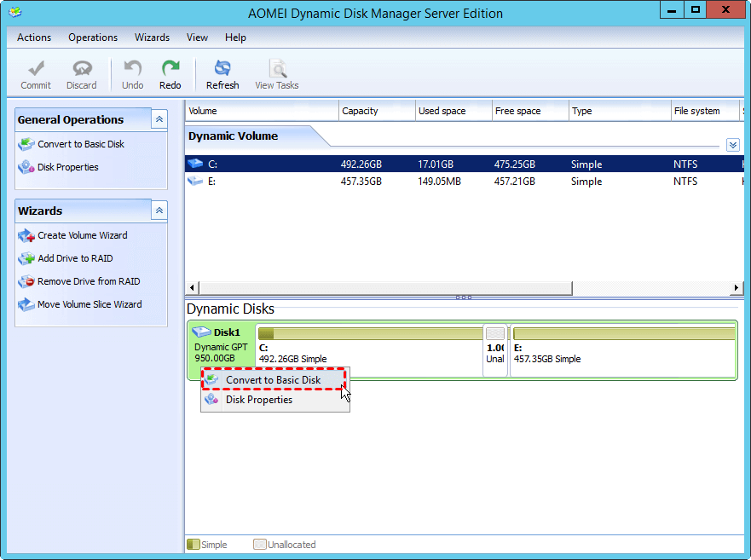The width and height of the screenshot is (751, 560).
Task: Click the Refresh toolbar icon
Action: tap(222, 68)
